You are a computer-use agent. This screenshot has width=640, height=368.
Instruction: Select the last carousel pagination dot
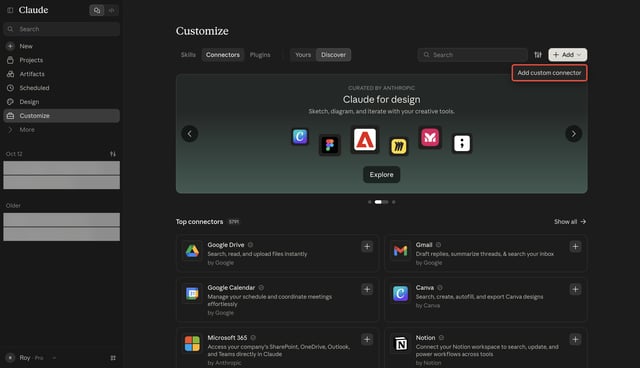pos(393,202)
